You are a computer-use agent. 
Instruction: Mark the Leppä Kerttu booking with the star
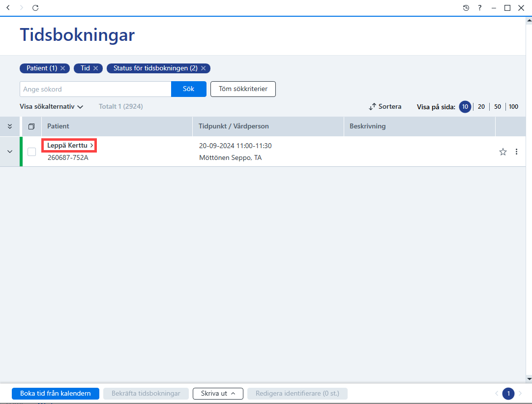tap(503, 152)
